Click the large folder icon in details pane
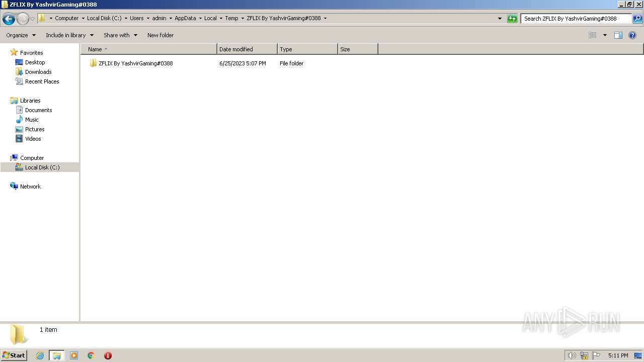 click(x=19, y=334)
